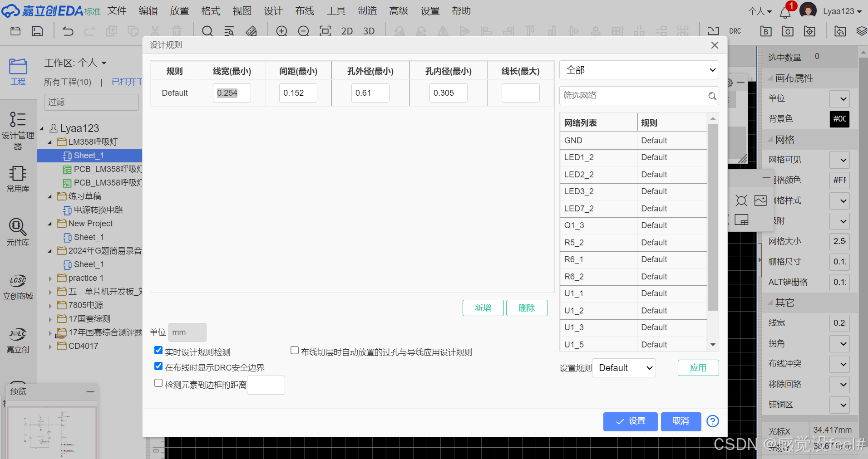Open the help question-mark icon

click(713, 421)
